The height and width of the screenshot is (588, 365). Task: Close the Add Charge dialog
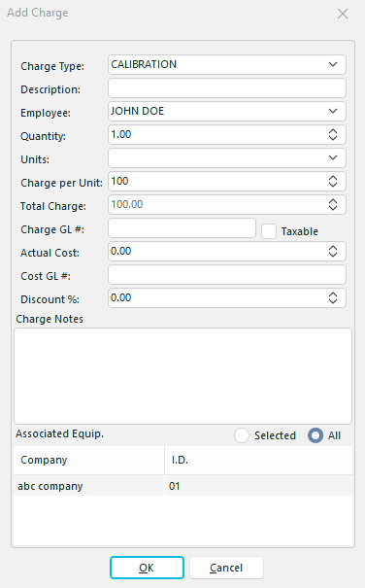tap(343, 14)
